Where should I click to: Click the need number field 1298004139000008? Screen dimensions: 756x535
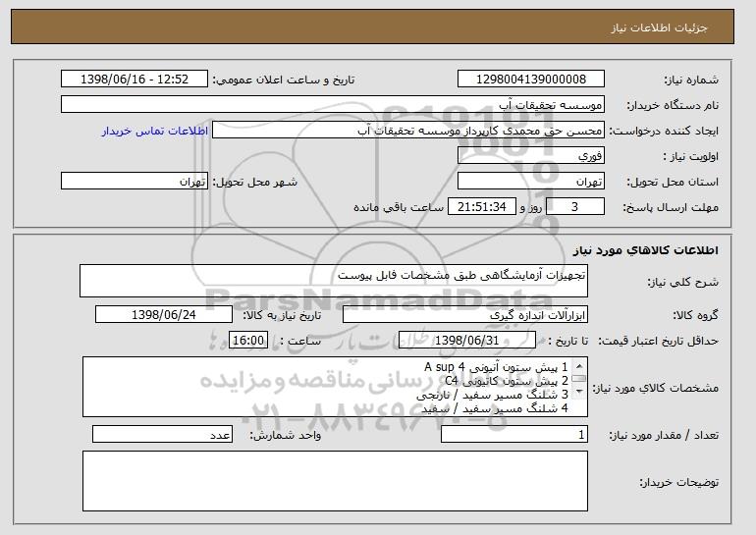click(x=531, y=80)
